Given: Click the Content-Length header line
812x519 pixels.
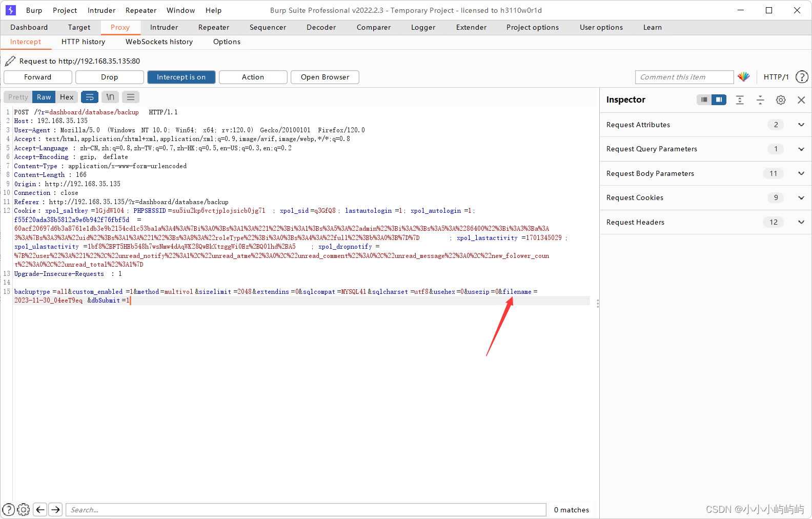Looking at the screenshot, I should click(x=50, y=175).
